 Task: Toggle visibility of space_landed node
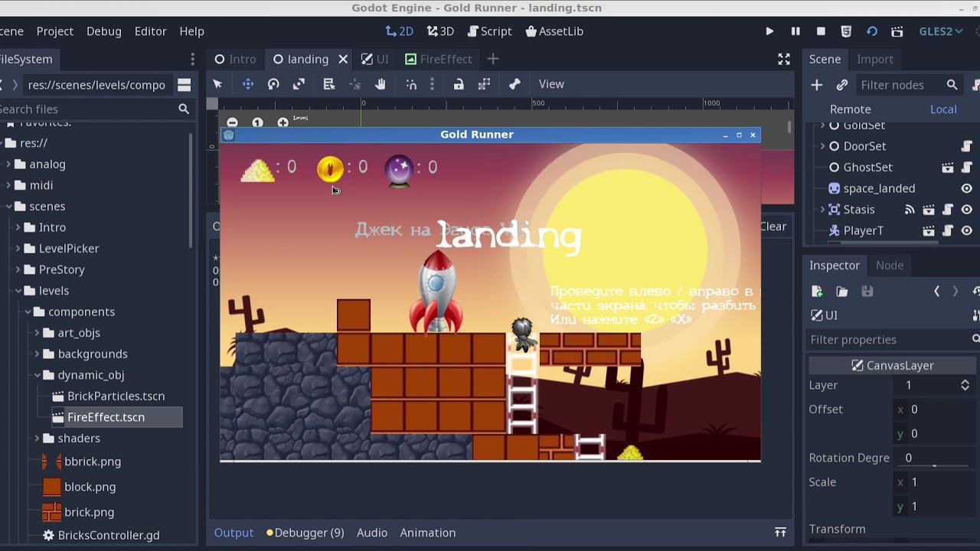[966, 188]
